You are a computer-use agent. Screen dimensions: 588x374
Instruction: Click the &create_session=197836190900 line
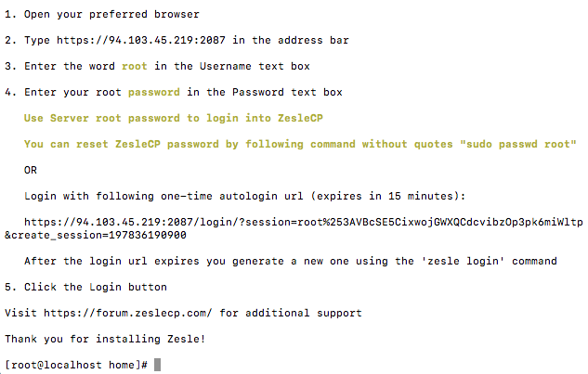[96, 236]
